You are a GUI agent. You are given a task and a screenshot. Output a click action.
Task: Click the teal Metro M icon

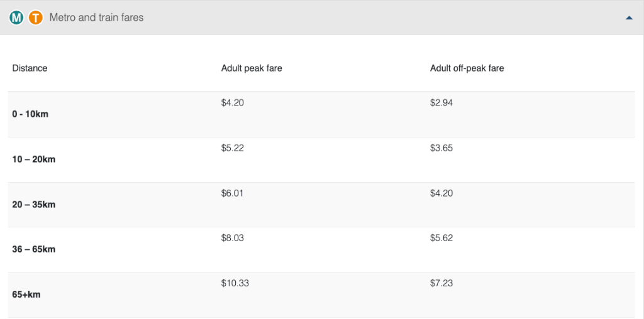[x=16, y=18]
